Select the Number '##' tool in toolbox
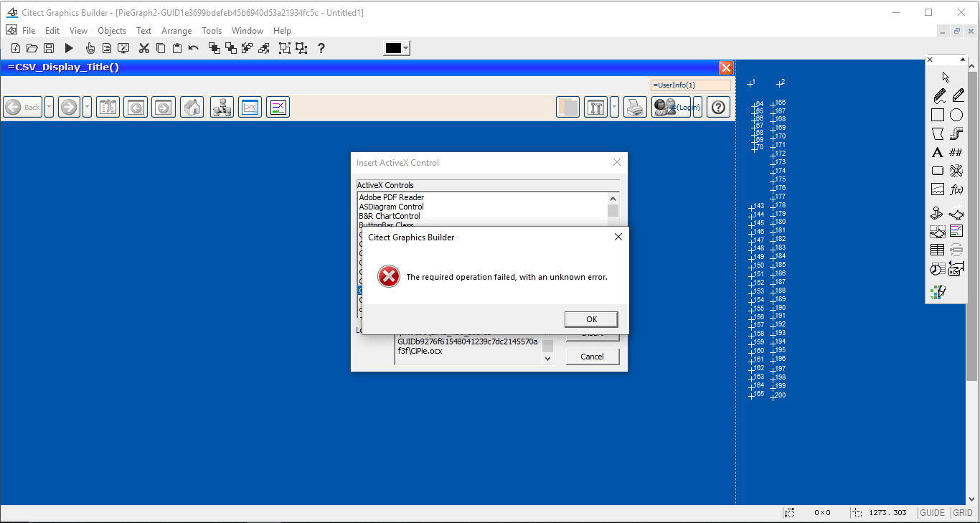Image resolution: width=980 pixels, height=523 pixels. click(956, 152)
